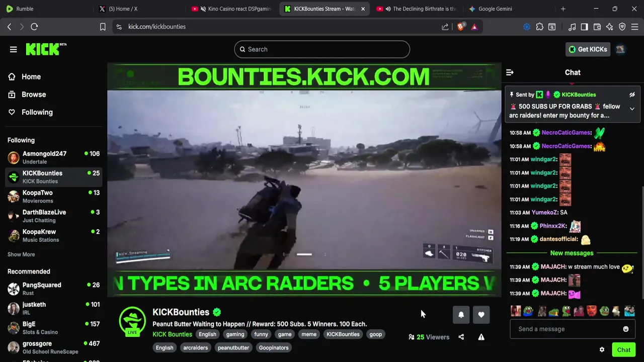Open justketh recommended channel
Viewport: 644px width, 362px height.
click(53, 308)
